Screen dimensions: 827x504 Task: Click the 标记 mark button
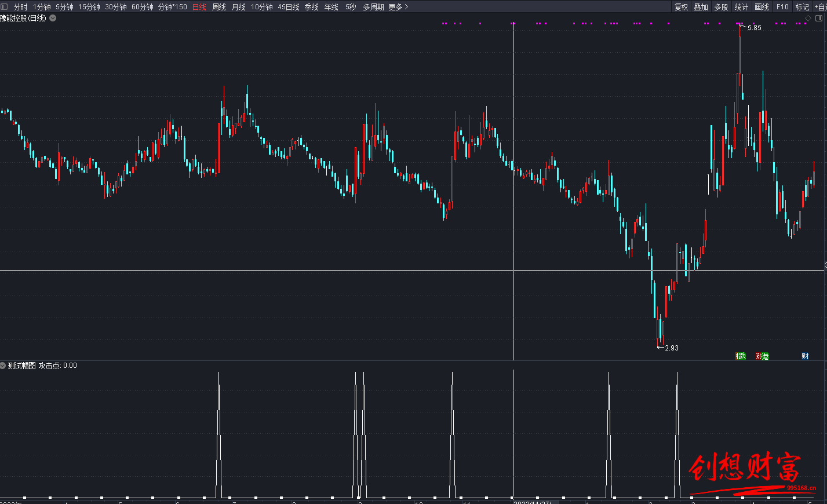tap(803, 7)
